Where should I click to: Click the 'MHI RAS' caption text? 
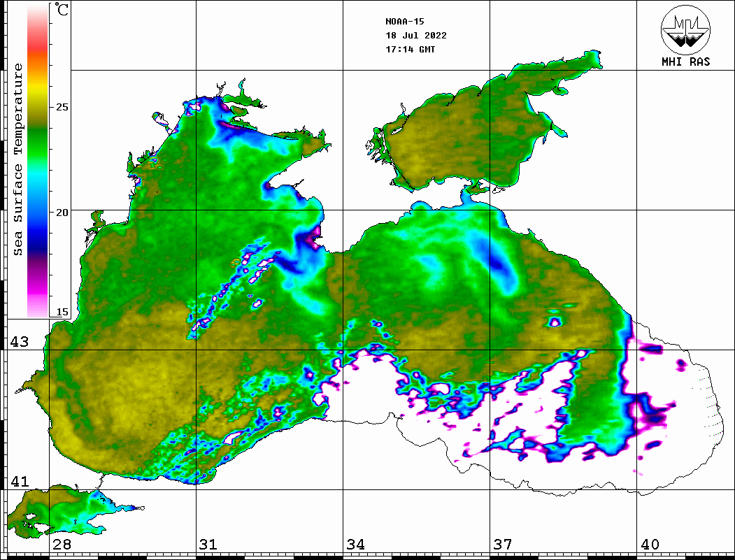(685, 62)
